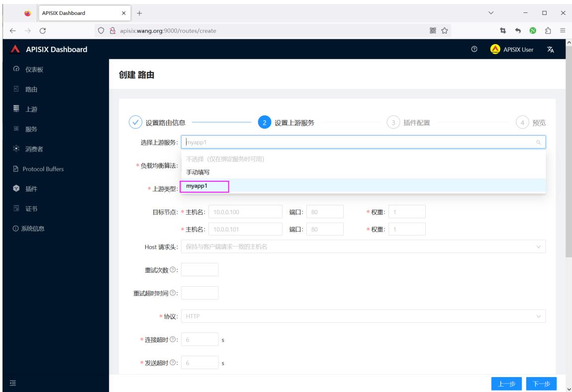Click the green circular extension icon
The image size is (572, 392).
533,31
